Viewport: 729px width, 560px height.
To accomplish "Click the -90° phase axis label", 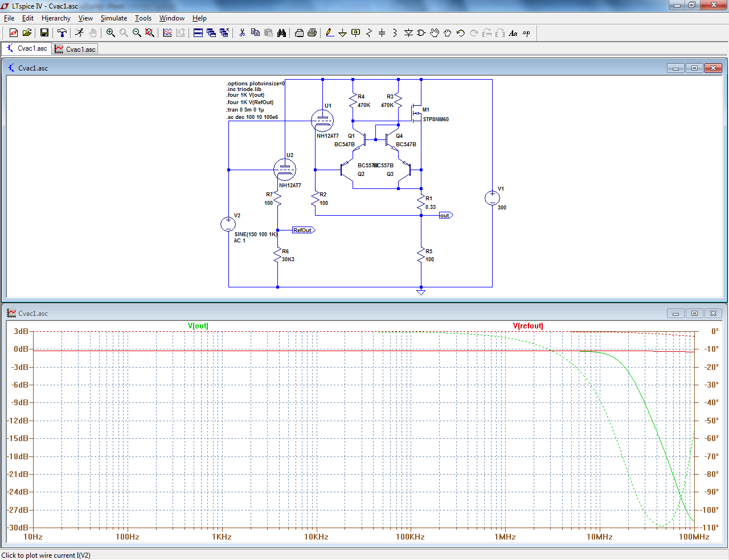I will 711,492.
